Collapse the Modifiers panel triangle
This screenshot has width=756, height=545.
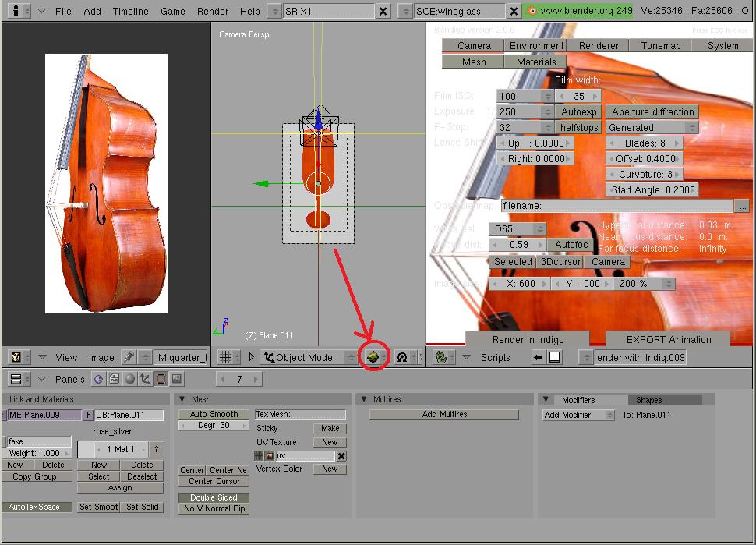click(x=546, y=399)
